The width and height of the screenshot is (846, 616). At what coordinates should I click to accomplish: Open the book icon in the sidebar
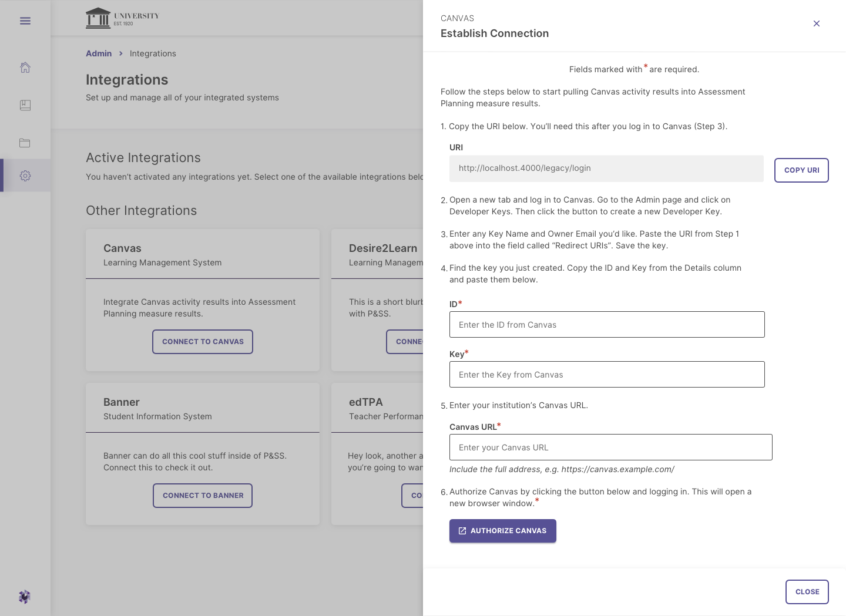[25, 105]
